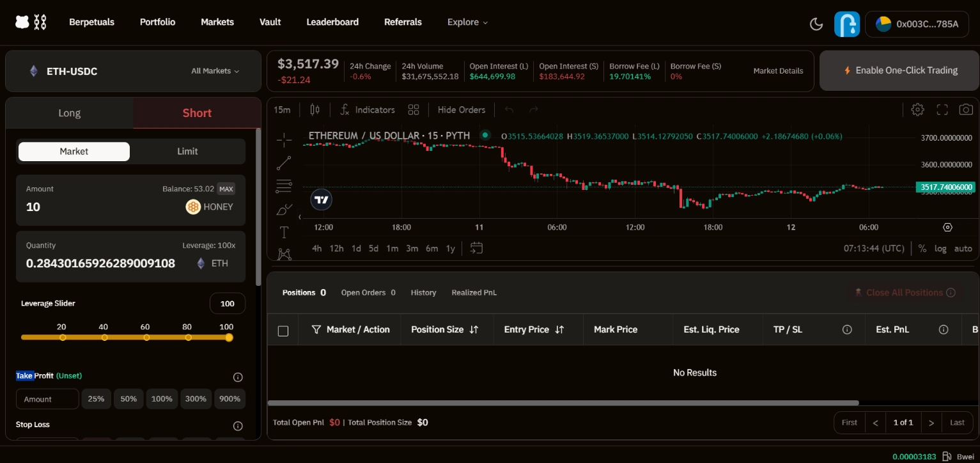Set take profit to 25%
The image size is (980, 463).
(96, 399)
